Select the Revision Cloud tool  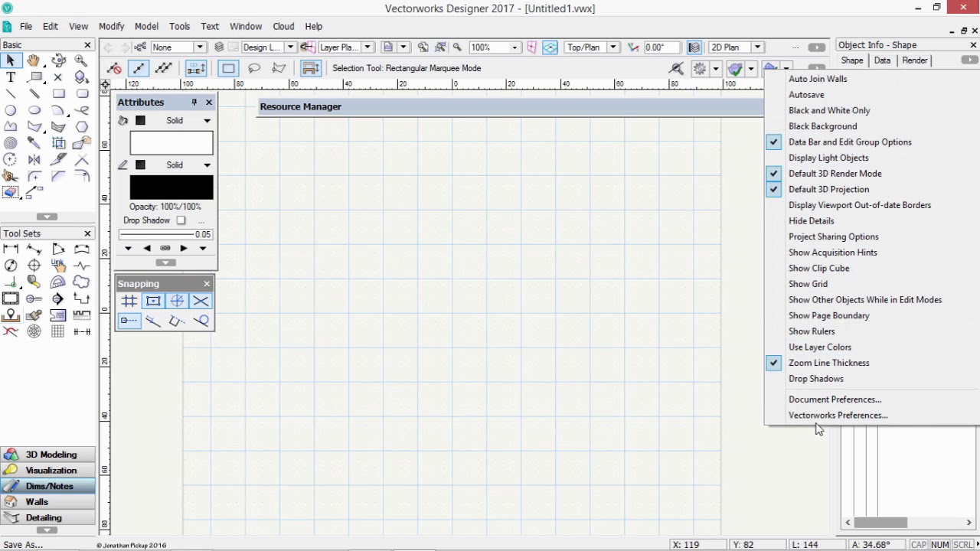82,282
